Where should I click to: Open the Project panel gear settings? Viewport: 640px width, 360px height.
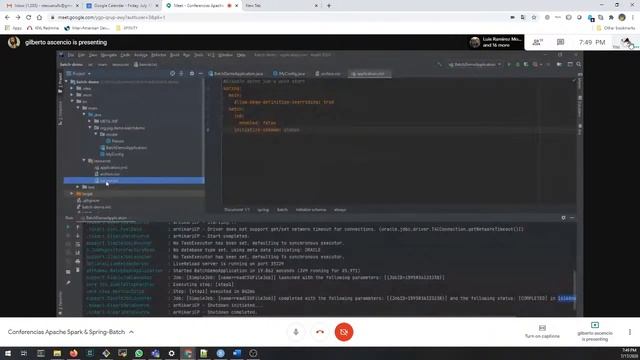pyautogui.click(x=192, y=73)
